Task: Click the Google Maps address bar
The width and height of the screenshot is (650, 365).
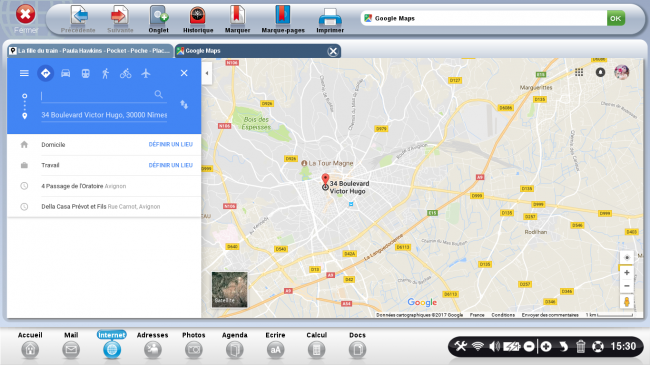Action: [483, 18]
